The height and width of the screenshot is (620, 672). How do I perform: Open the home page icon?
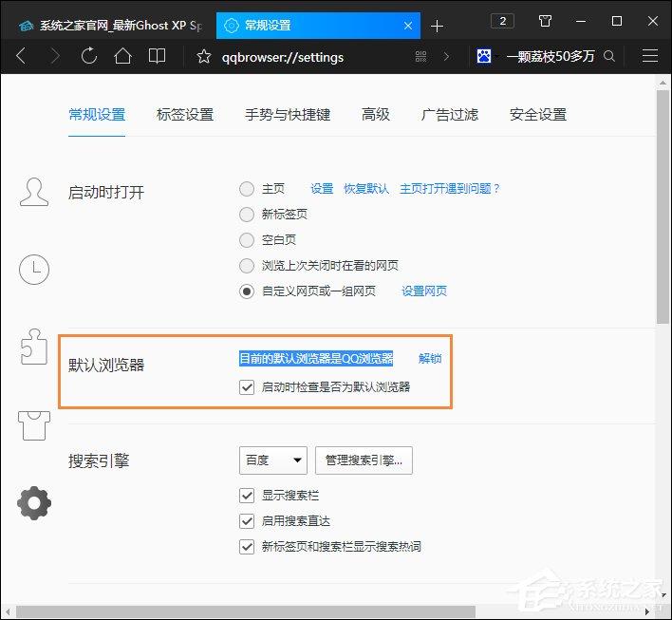(x=122, y=56)
